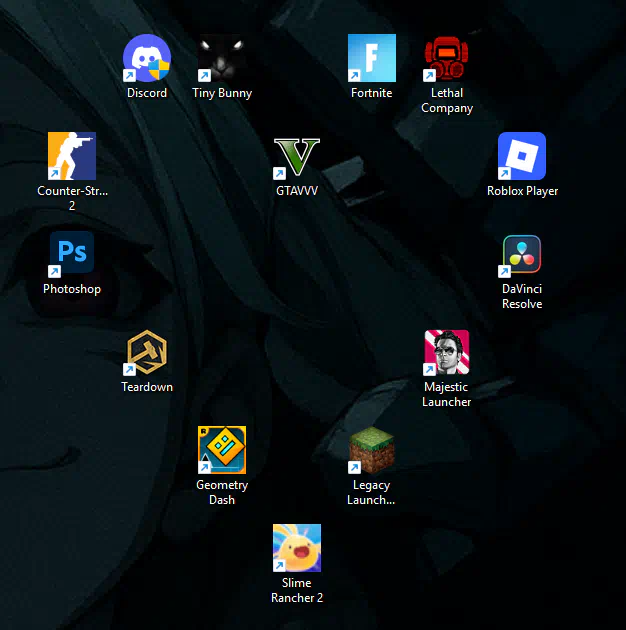
Task: Click the "Counter-Str... 2" label text
Action: tap(72, 198)
